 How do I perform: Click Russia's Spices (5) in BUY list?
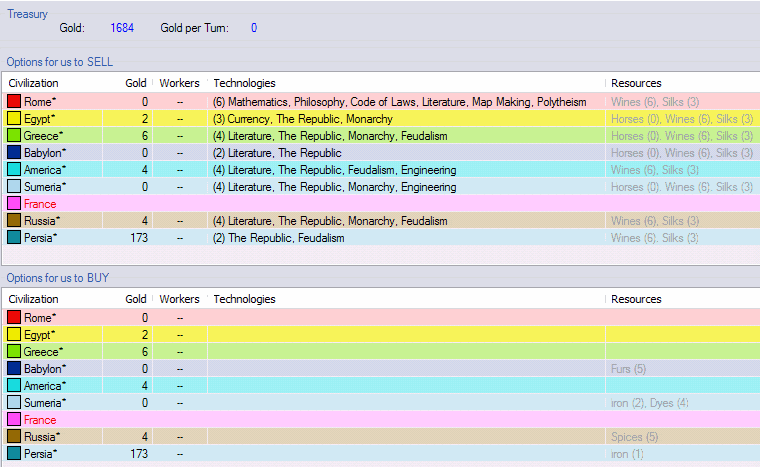(634, 436)
